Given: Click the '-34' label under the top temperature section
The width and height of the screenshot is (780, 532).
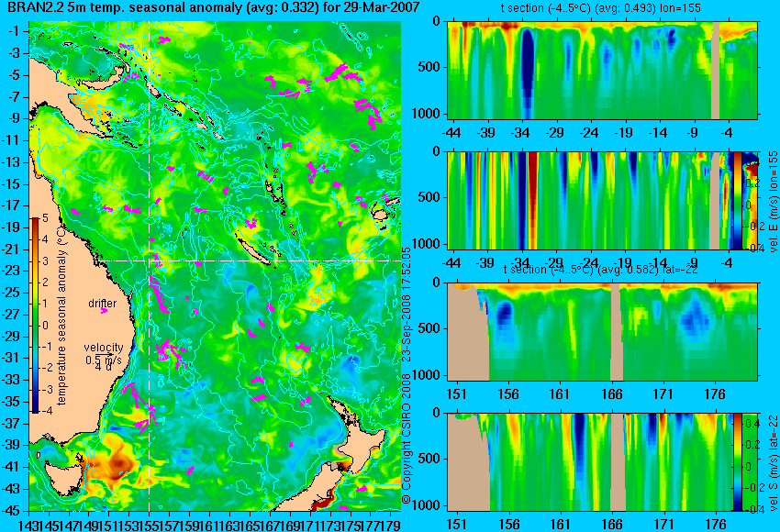Looking at the screenshot, I should [520, 133].
